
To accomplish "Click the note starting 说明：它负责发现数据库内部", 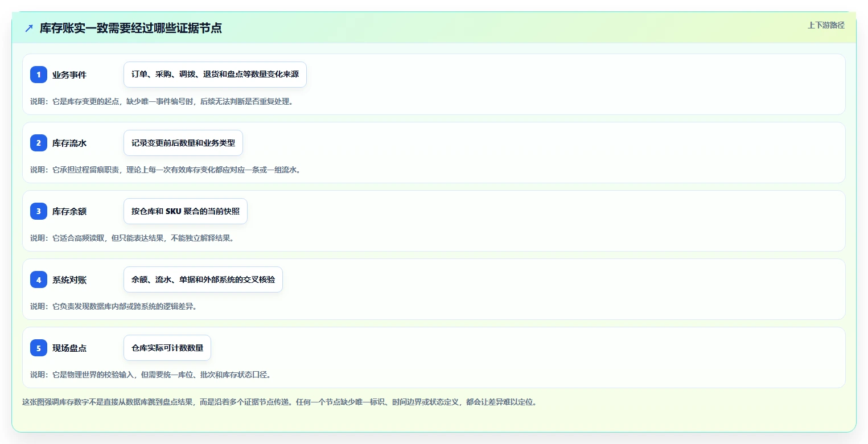I will (113, 306).
